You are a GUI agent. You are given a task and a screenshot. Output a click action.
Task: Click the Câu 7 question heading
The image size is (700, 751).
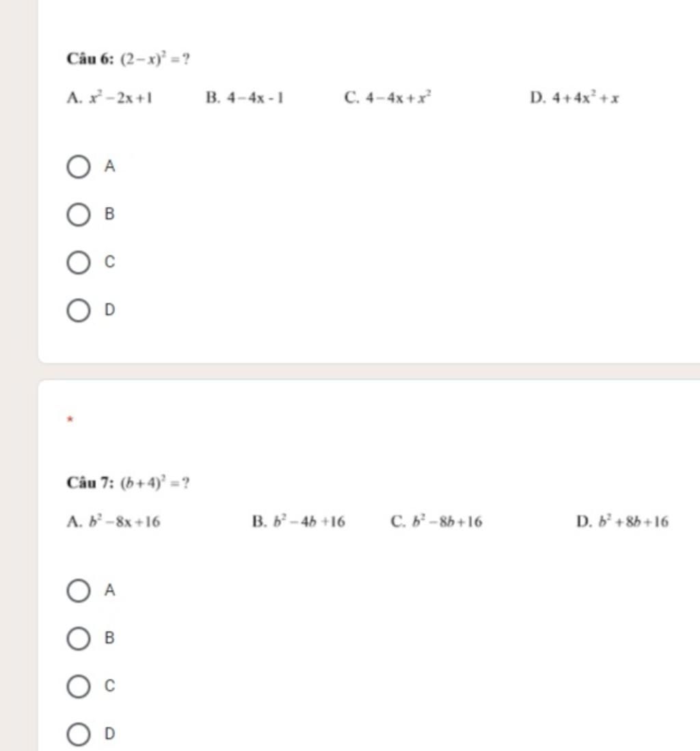[x=90, y=482]
